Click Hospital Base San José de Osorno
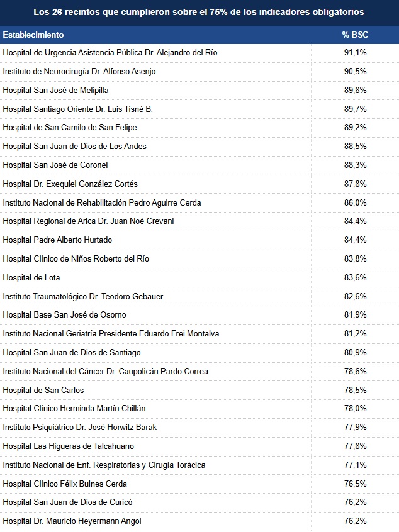Image resolution: width=399 pixels, height=532 pixels. pos(65,315)
